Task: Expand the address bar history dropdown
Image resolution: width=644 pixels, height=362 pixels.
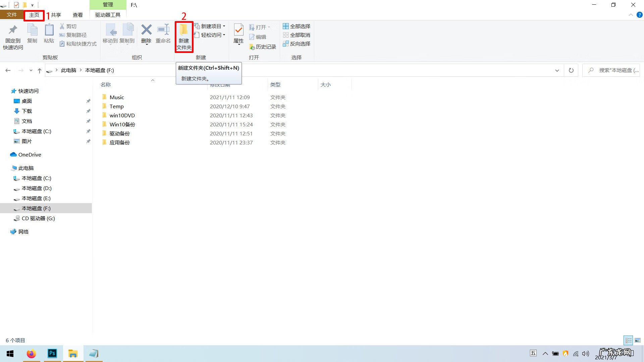Action: 557,70
